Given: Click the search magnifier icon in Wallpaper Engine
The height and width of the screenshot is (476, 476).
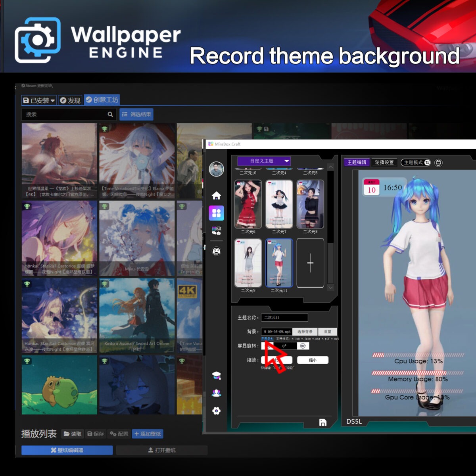Looking at the screenshot, I should pyautogui.click(x=110, y=114).
